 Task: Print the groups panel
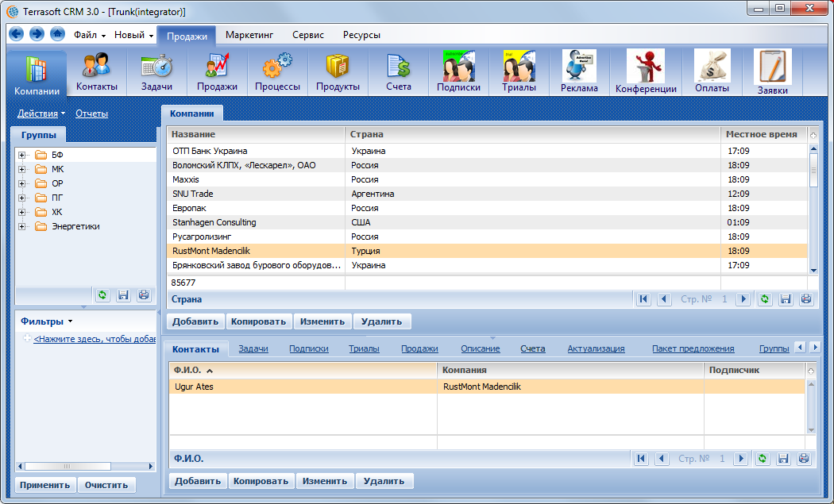(144, 295)
